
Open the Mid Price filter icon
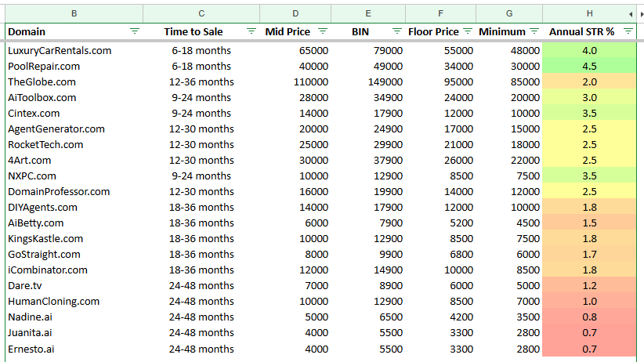[323, 31]
